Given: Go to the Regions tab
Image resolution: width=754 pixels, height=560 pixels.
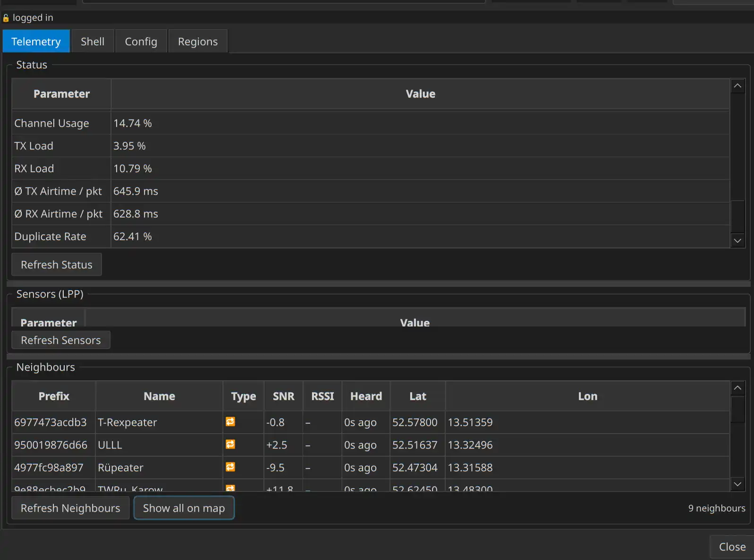Looking at the screenshot, I should [197, 42].
